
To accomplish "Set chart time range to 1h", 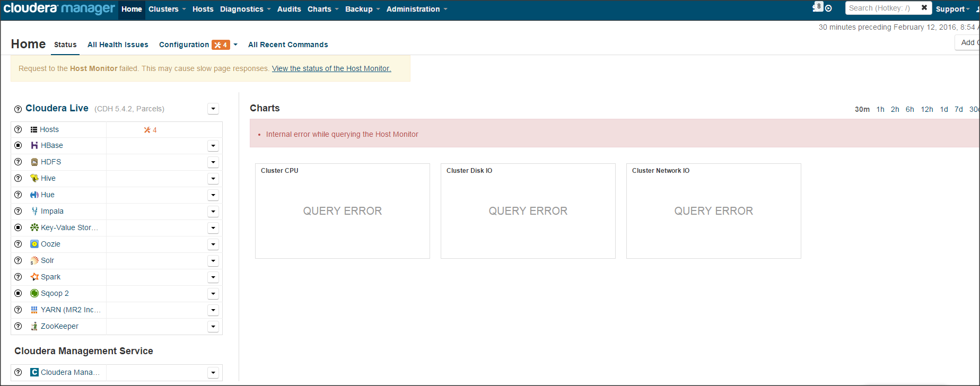I will (x=880, y=109).
